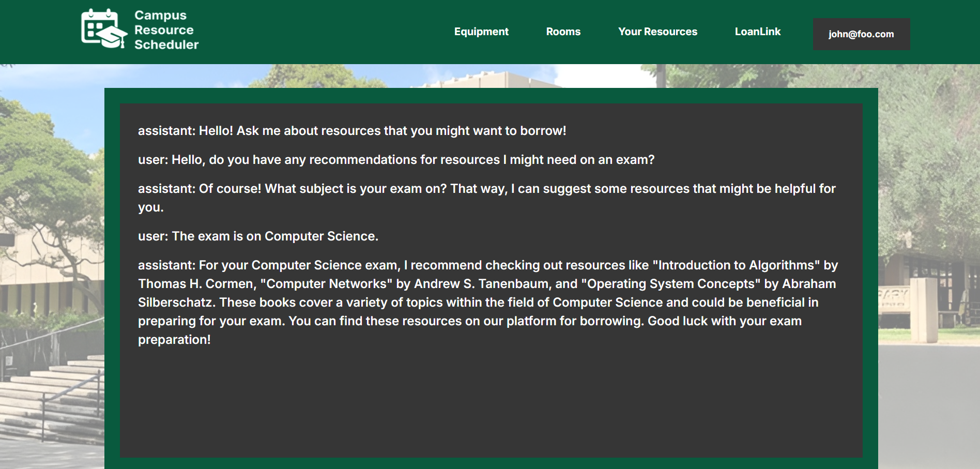Click the "exam is on Computer Science" message
The height and width of the screenshot is (469, 980).
tap(258, 236)
